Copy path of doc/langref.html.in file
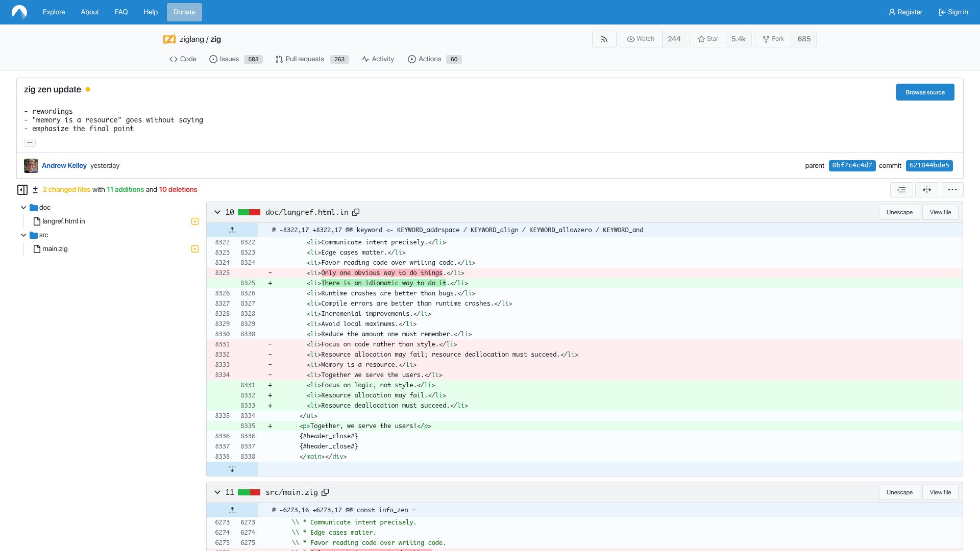This screenshot has width=980, height=551. (356, 212)
